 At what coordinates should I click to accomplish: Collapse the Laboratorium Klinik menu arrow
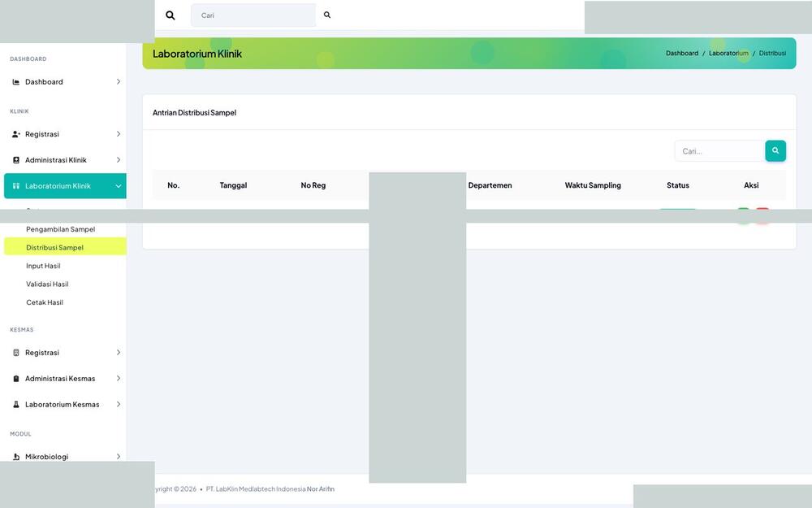tap(119, 186)
